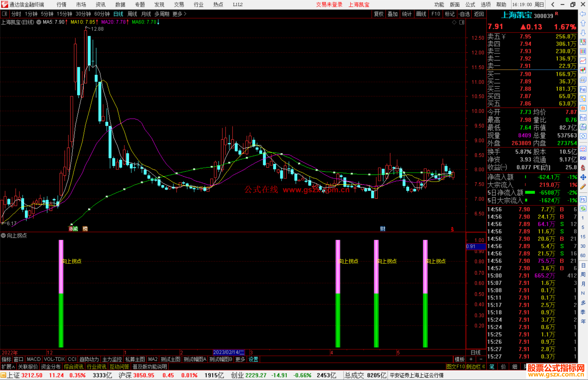Image resolution: width=588 pixels, height=380 pixels.
Task: Toggle the MA indicator display circle by 上海凯宝(日线)
Action: point(39,22)
